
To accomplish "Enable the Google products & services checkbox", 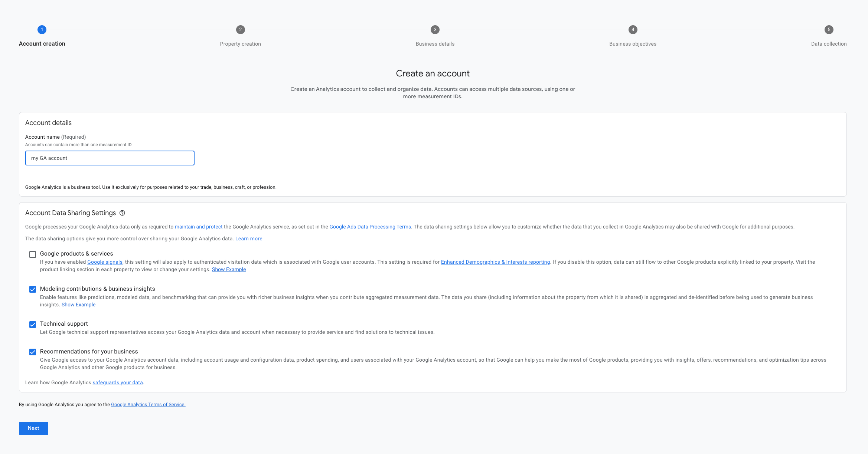I will coord(33,254).
